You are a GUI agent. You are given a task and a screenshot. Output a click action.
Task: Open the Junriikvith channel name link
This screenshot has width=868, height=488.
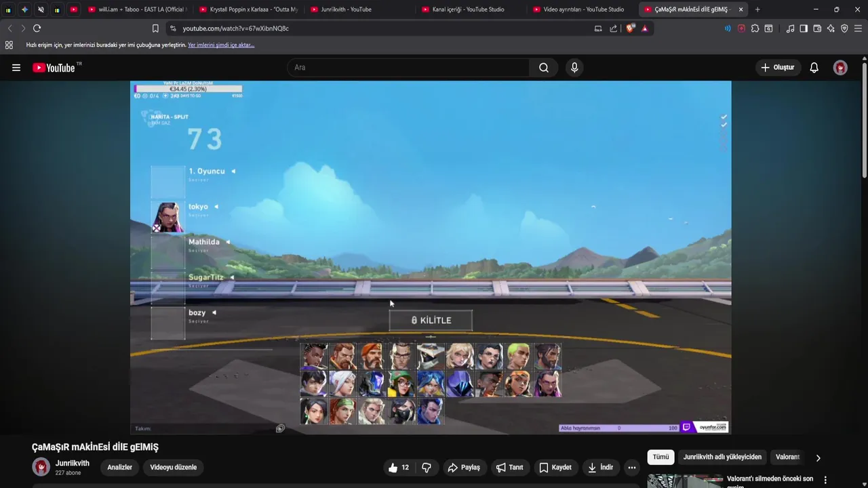click(73, 464)
